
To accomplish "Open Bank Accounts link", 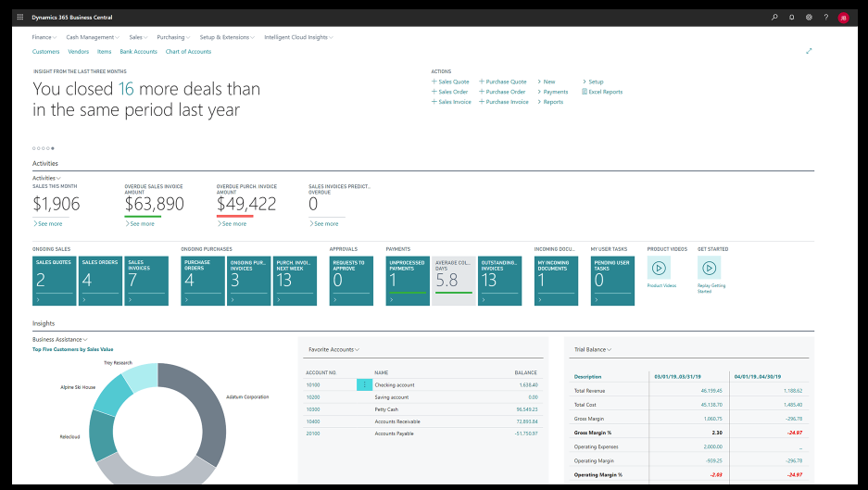I will click(x=138, y=52).
